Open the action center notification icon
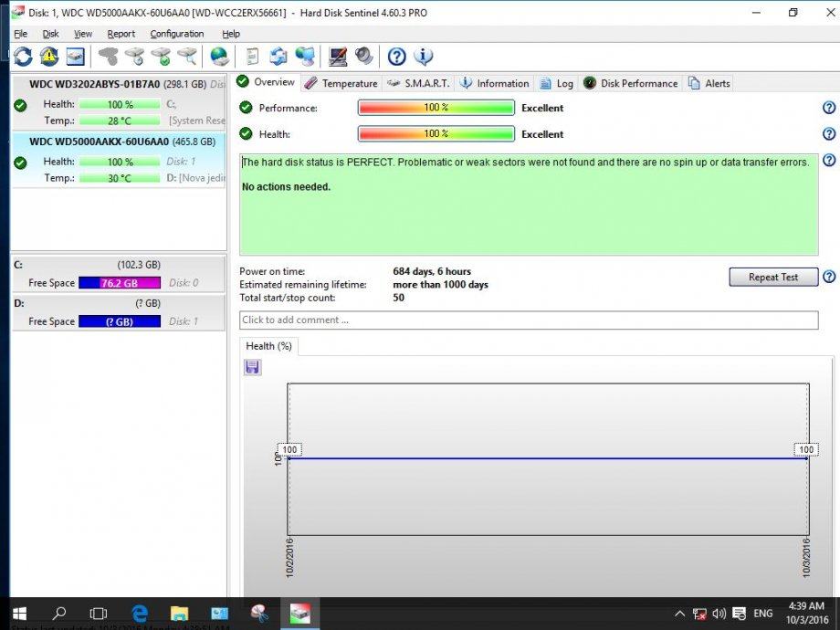 [x=740, y=614]
